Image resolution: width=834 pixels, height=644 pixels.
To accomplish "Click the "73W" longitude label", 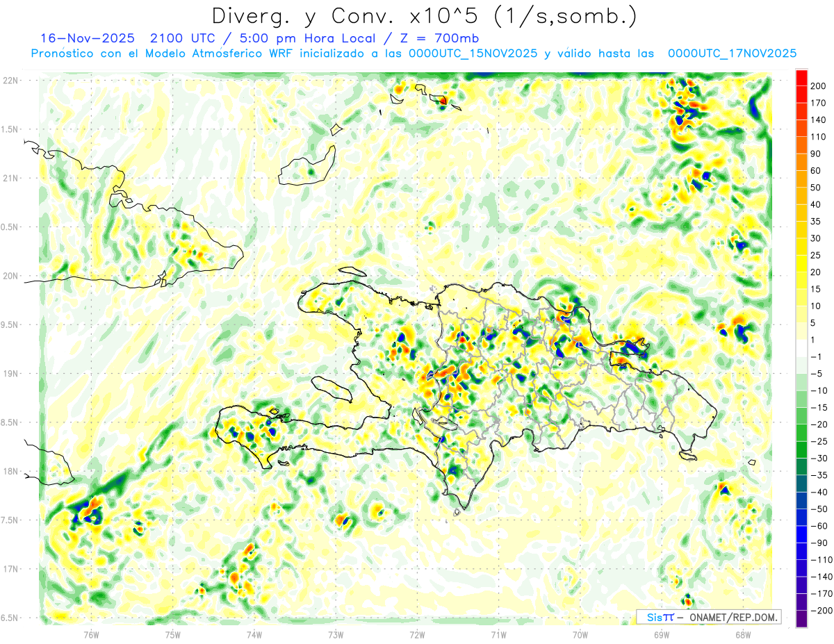I will click(336, 634).
